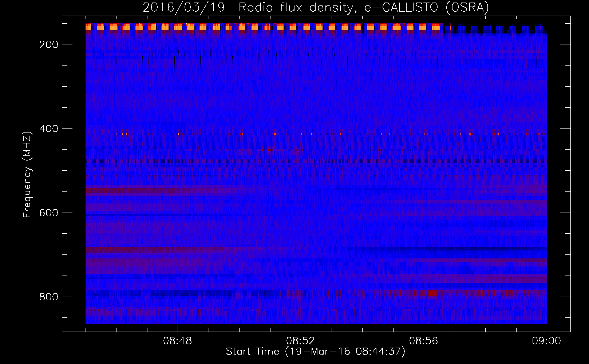Image resolution: width=589 pixels, height=364 pixels.
Task: Click the y-axis label 'Frequency (MHZ)'
Action: [27, 174]
